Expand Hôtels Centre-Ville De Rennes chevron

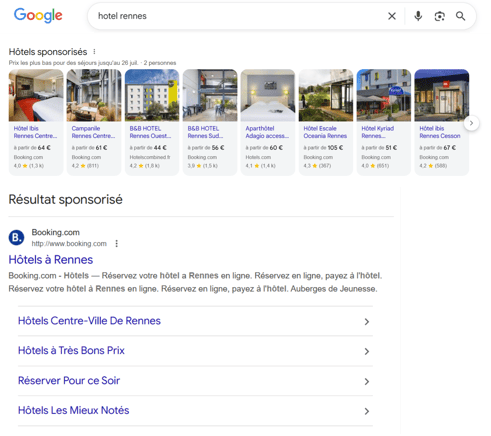pyautogui.click(x=367, y=322)
